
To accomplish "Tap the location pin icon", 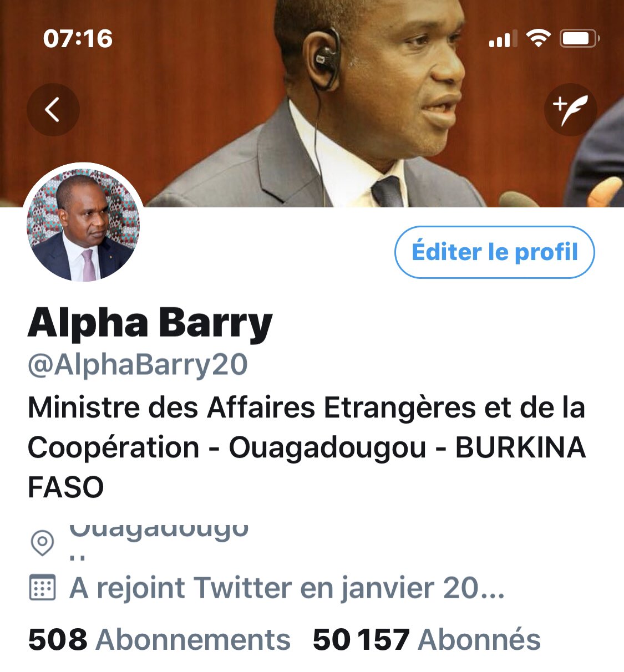I will click(x=42, y=543).
